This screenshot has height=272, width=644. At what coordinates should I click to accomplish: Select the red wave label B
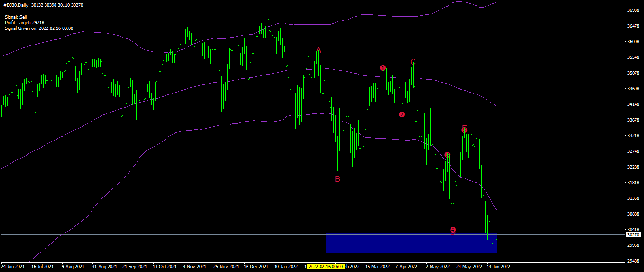coord(338,179)
